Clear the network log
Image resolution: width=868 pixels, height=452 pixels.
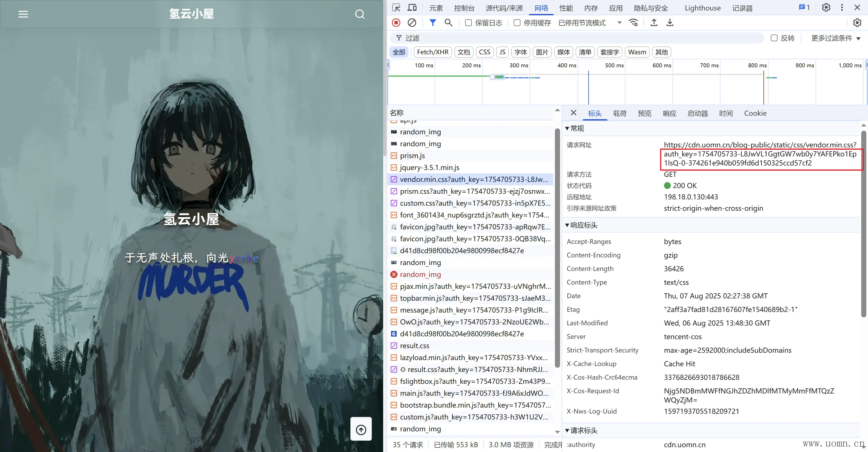[412, 23]
